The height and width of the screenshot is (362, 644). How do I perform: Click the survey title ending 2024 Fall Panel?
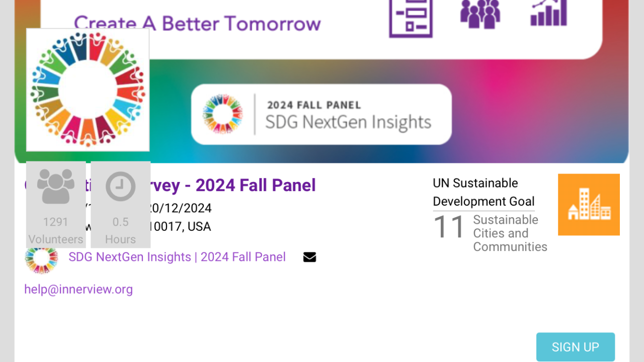[x=230, y=185]
